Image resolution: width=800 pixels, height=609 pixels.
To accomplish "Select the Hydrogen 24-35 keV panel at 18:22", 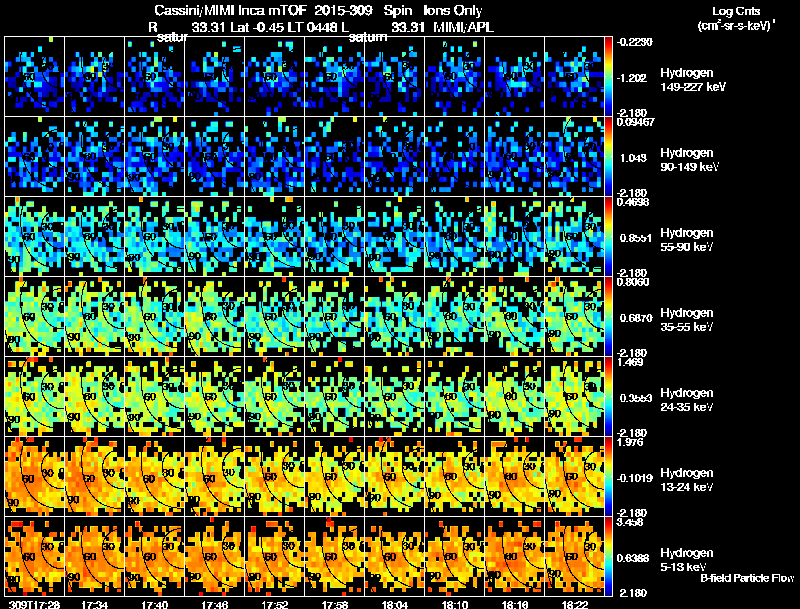I will click(574, 397).
